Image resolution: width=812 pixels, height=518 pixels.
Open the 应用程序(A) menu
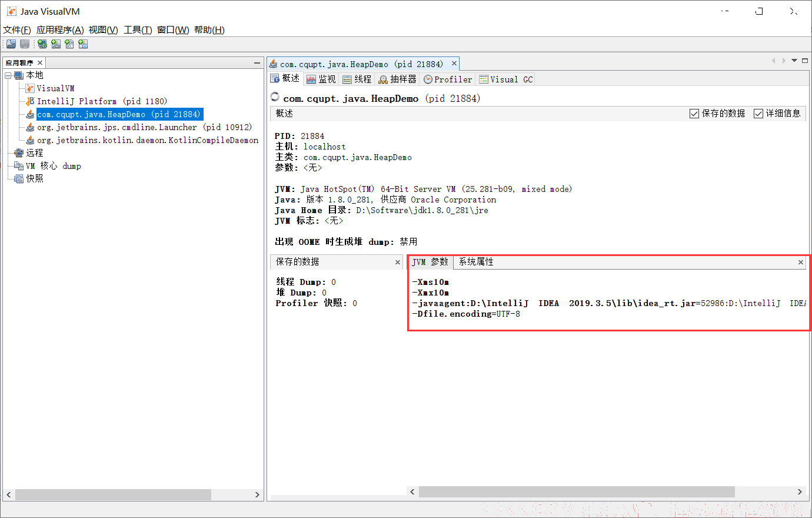click(x=60, y=30)
